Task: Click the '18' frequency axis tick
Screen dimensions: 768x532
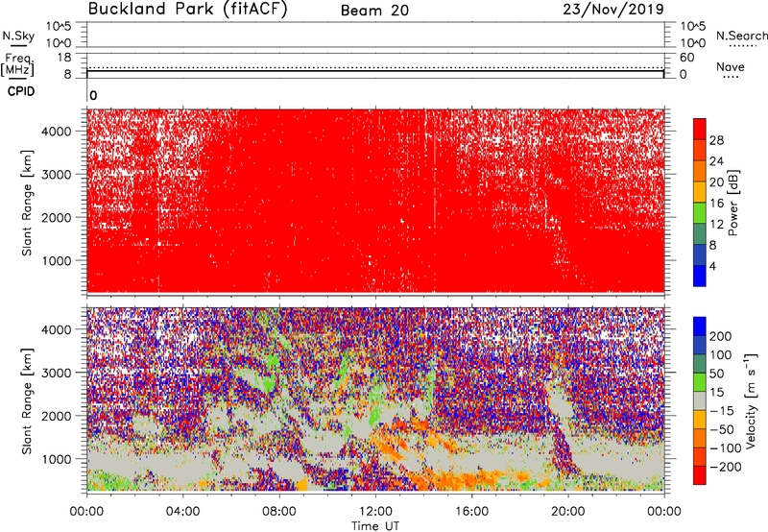Action: 64,58
